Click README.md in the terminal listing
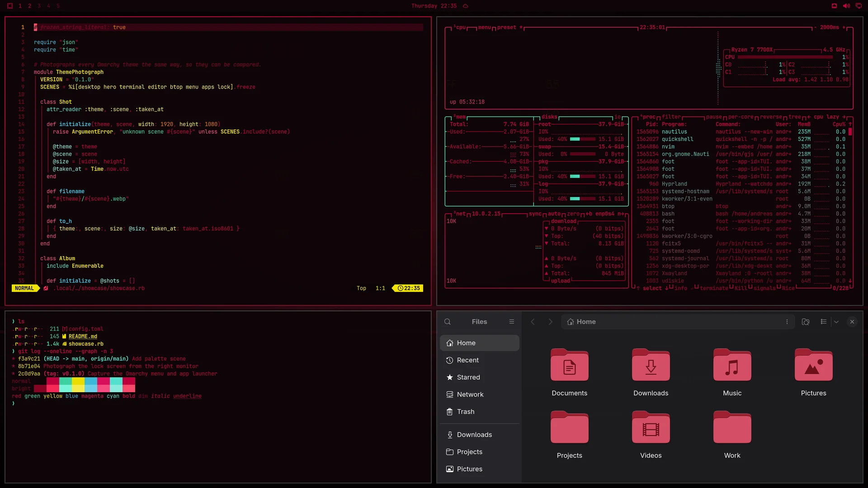The width and height of the screenshot is (868, 488). pos(83,337)
